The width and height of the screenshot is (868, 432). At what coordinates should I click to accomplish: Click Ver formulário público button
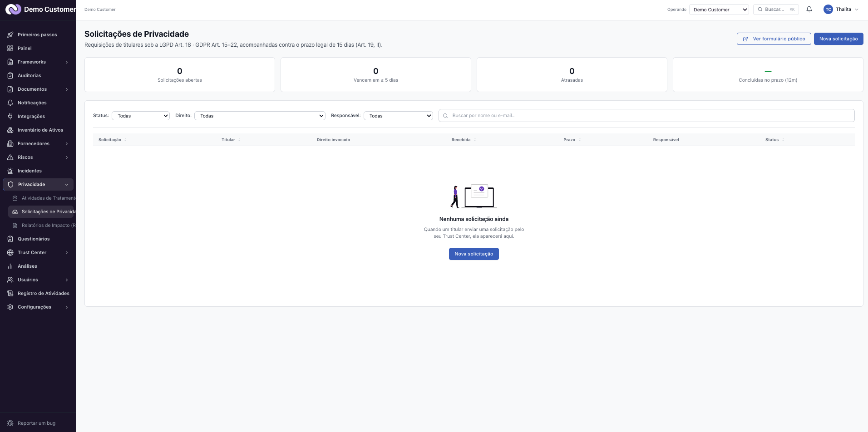pos(774,39)
